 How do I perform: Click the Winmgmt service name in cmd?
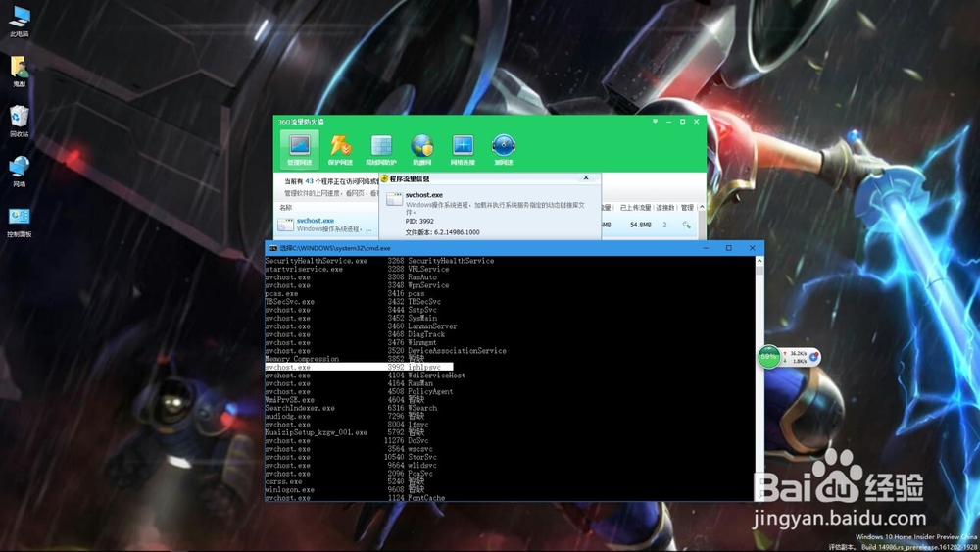(x=422, y=342)
